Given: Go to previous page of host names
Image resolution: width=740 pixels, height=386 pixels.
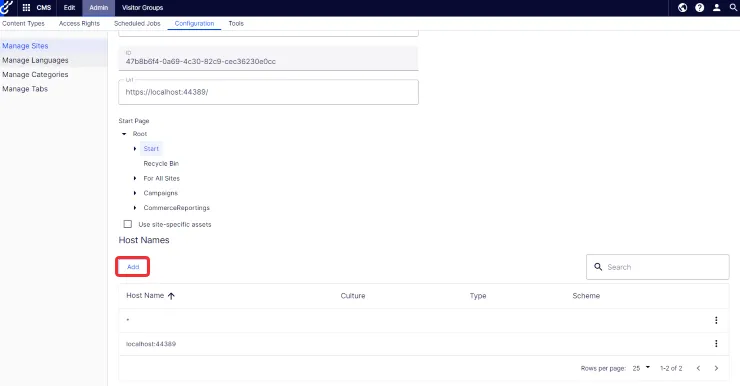Looking at the screenshot, I should 698,368.
